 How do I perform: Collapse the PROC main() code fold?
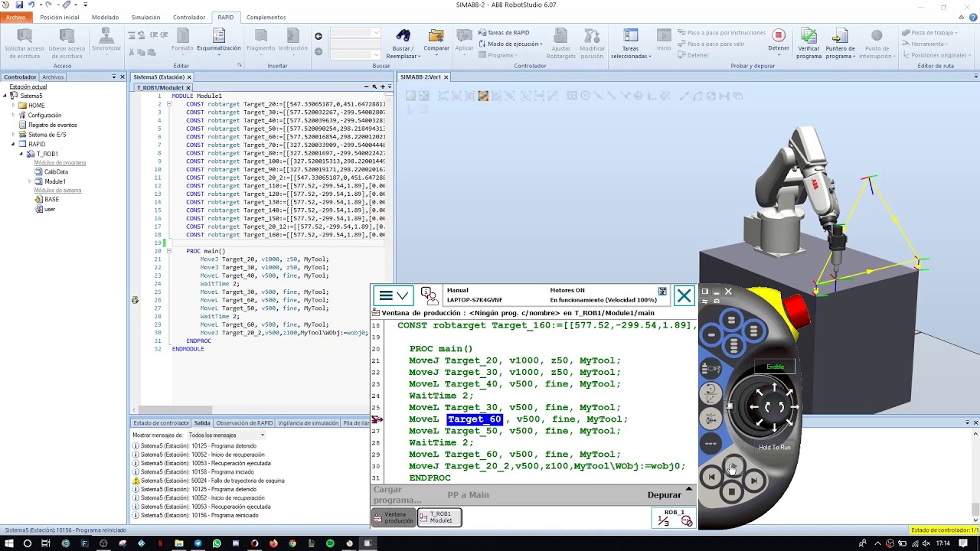168,251
